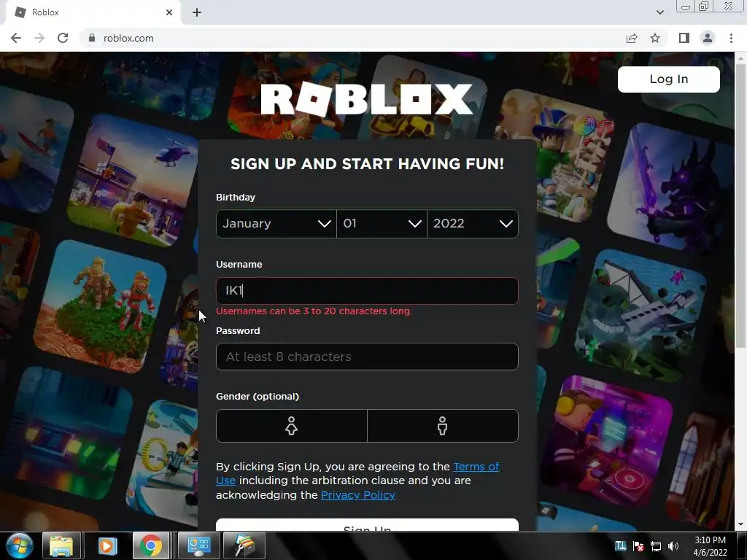Go back using the browser back arrow

click(x=16, y=38)
